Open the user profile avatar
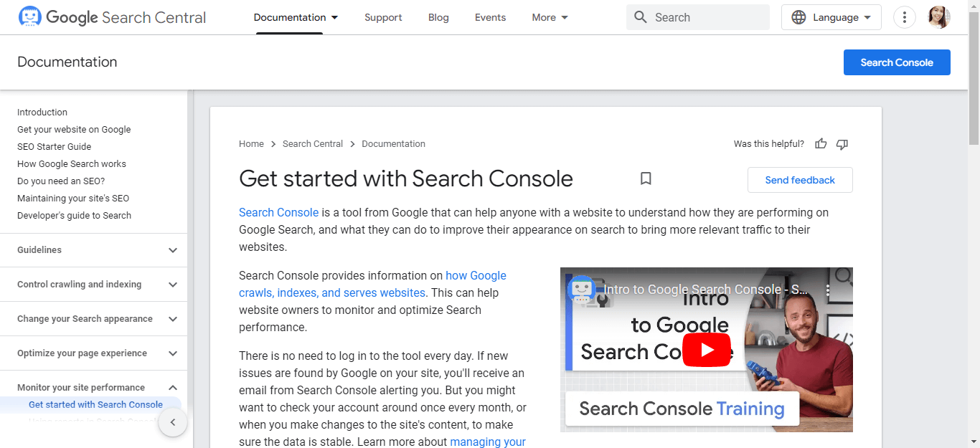980x448 pixels. click(938, 17)
